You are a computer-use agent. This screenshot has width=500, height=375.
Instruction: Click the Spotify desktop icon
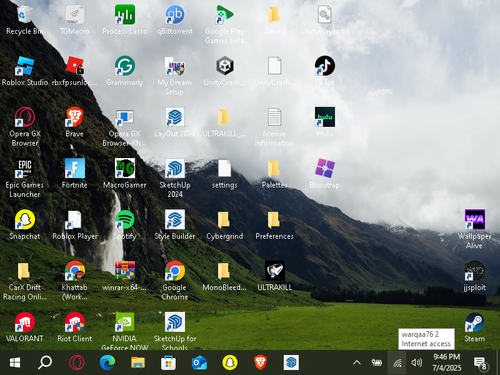[x=125, y=220]
